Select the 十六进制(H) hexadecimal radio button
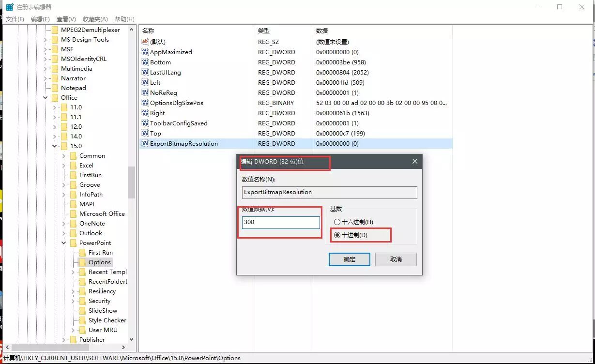The height and width of the screenshot is (364, 595). coord(337,222)
